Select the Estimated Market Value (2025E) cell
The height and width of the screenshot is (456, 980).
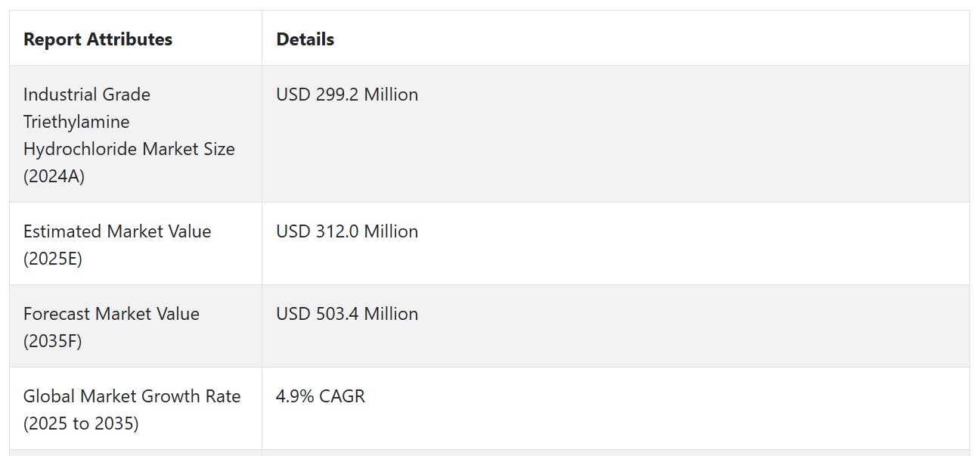coord(135,244)
